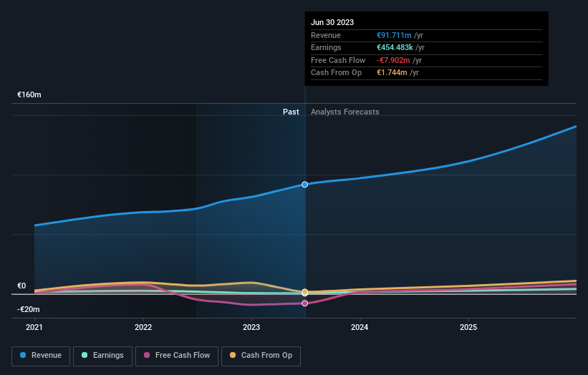Click the 2024 x-axis label

[x=360, y=327]
